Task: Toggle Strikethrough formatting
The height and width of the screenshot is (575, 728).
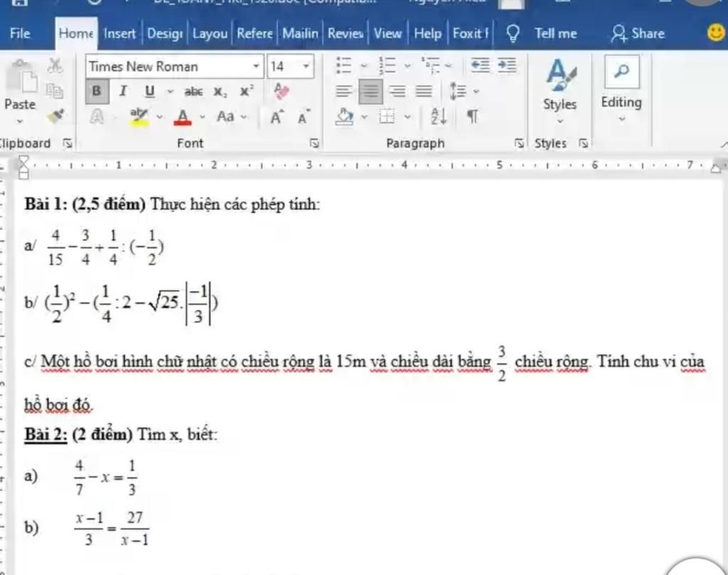Action: pos(193,92)
